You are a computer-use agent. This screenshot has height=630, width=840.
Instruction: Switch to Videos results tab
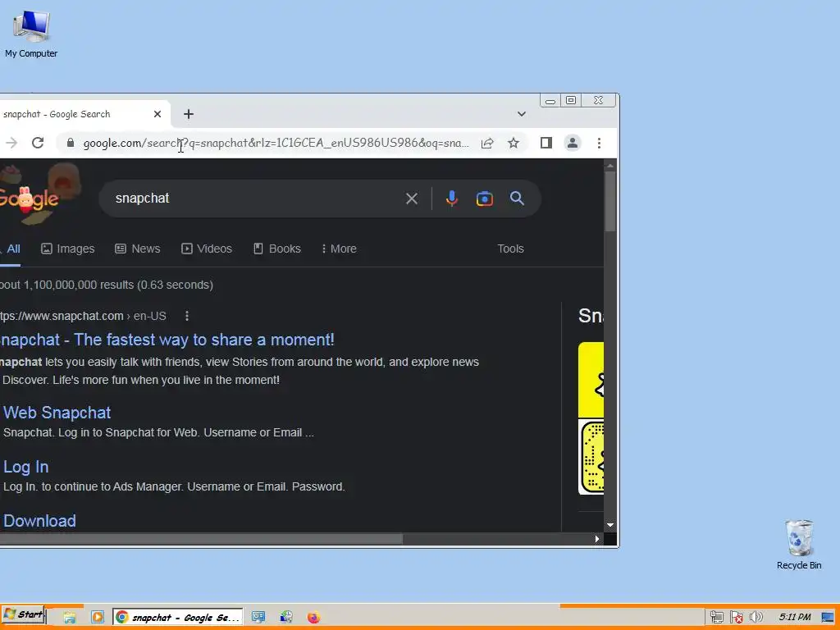point(207,249)
